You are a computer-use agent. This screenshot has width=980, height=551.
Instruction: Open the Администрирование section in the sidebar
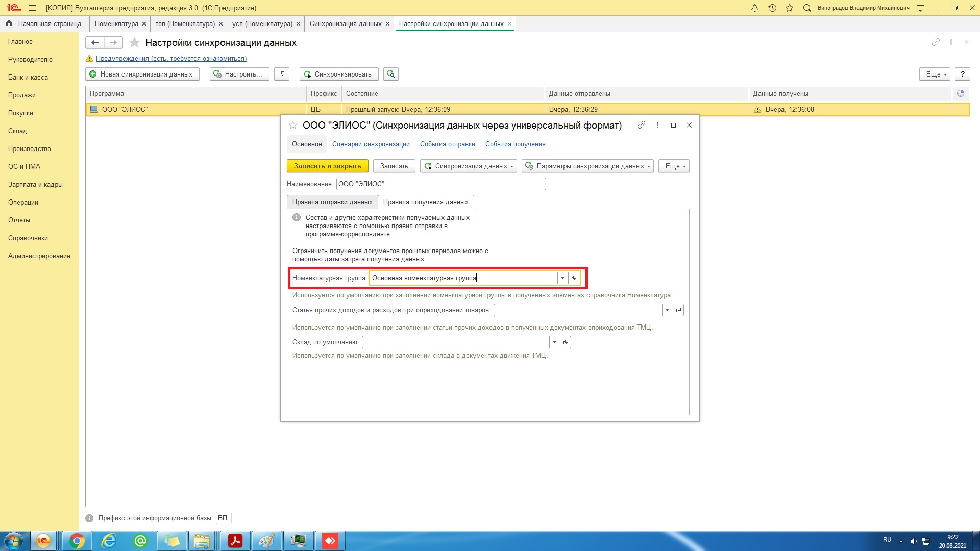point(39,256)
